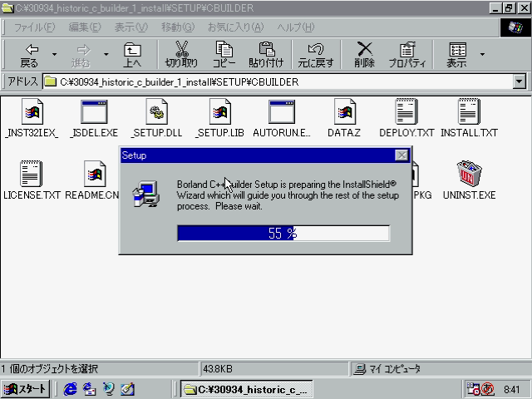
Task: Open the 表示(V) menu
Action: coord(131,27)
